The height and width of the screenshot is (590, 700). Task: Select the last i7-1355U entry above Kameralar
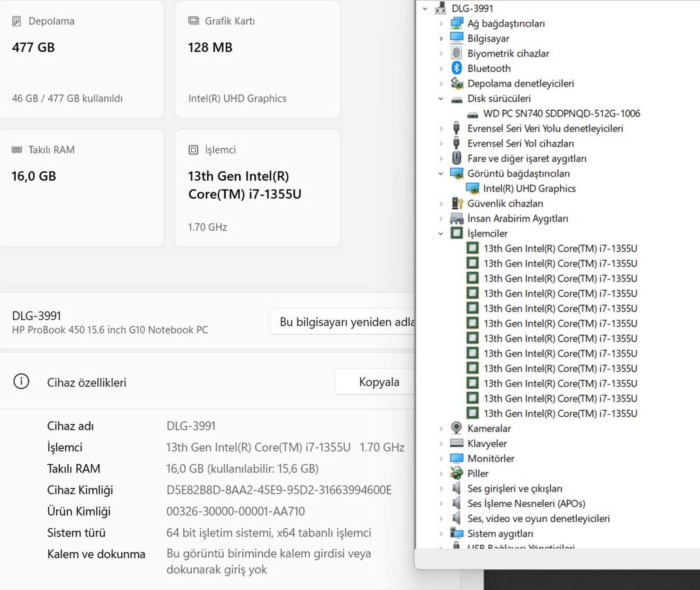(560, 413)
